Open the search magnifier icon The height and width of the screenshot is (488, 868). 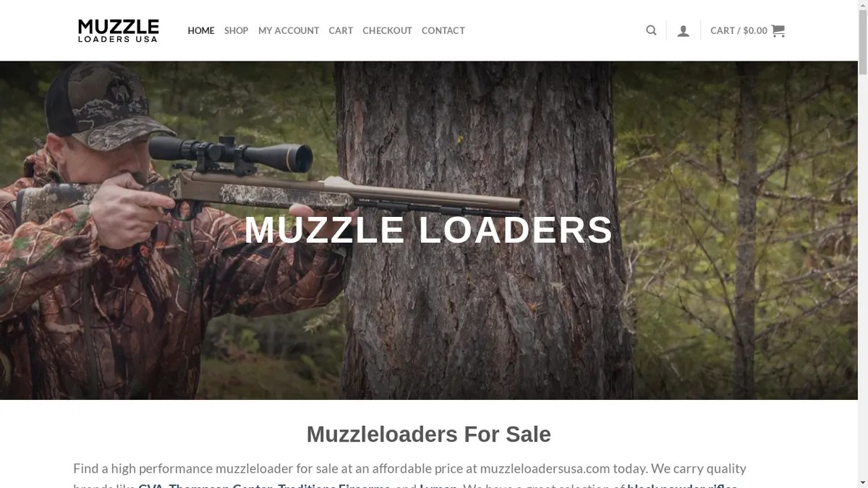(x=651, y=30)
